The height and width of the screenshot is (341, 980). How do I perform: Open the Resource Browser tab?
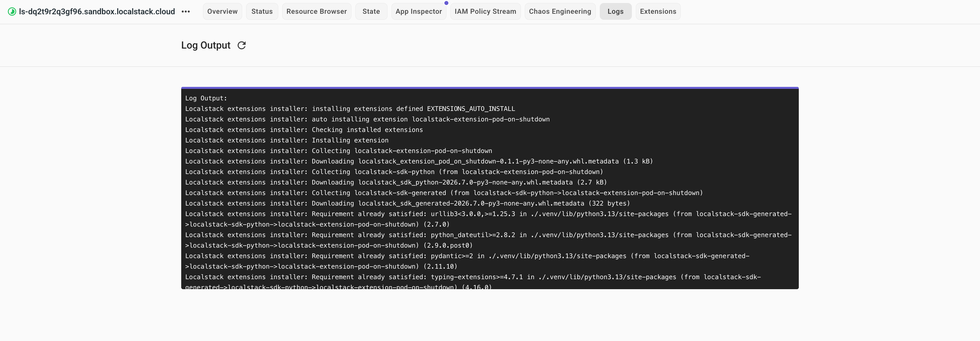tap(317, 12)
